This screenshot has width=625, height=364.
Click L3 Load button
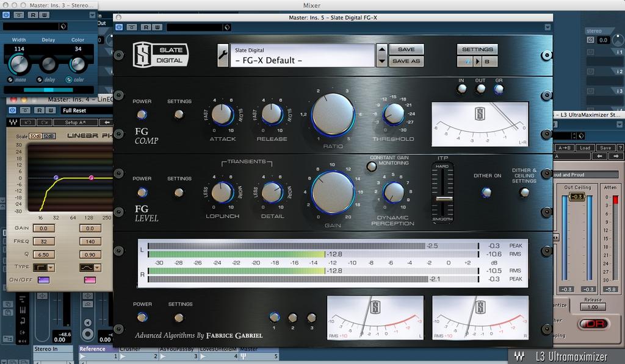[585, 148]
